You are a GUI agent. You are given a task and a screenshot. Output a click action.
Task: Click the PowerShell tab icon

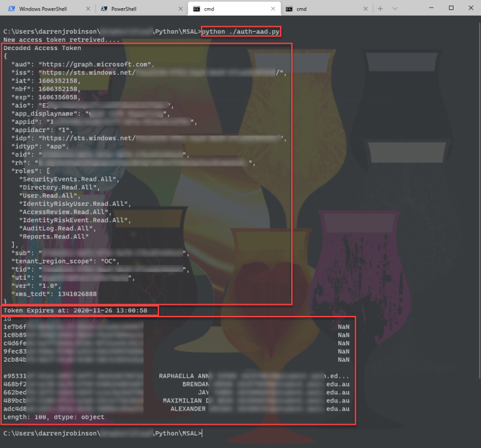[x=105, y=9]
